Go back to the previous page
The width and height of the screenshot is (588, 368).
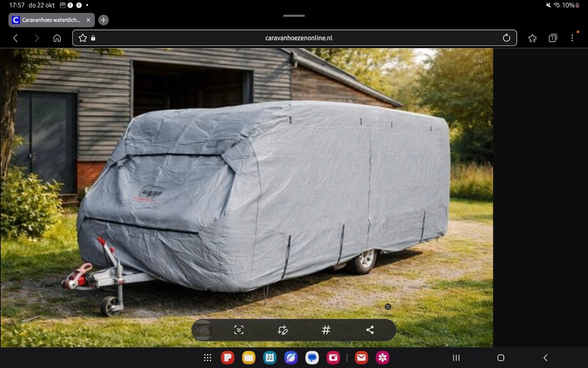(15, 38)
